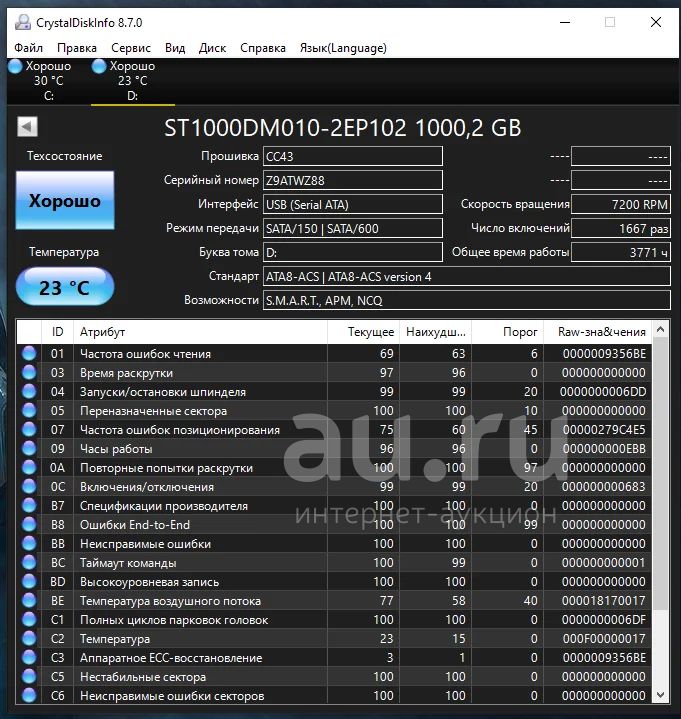Click status orb for attribute C3 row
The image size is (681, 719).
[29, 658]
